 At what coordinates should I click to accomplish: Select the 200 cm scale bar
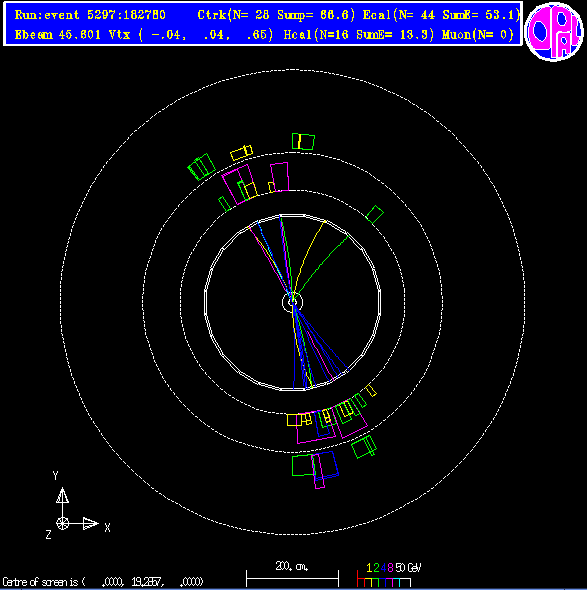292,574
